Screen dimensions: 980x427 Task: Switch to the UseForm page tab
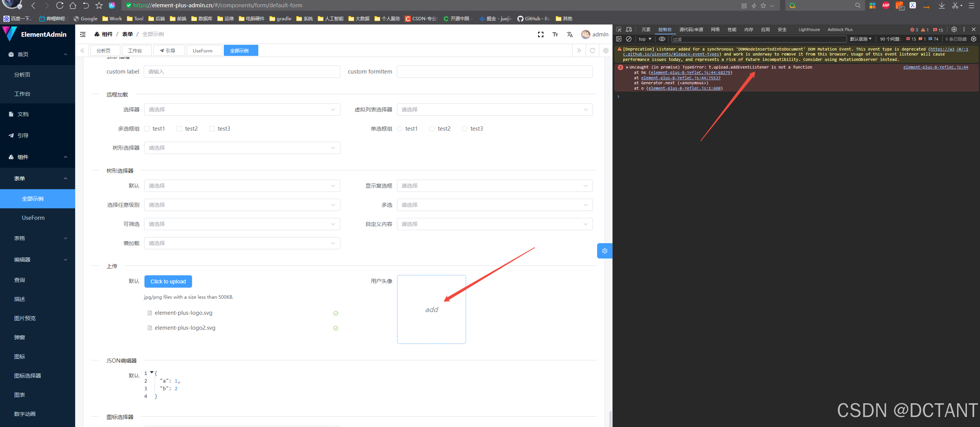(202, 51)
